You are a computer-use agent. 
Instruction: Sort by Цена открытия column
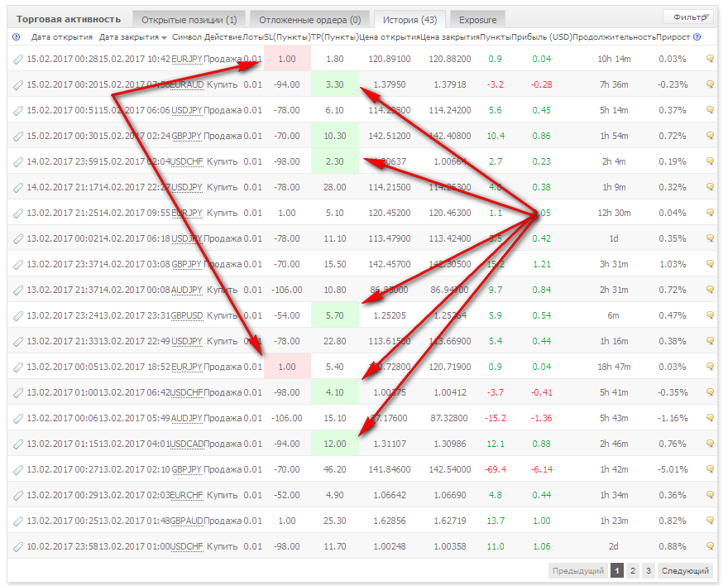tap(389, 37)
